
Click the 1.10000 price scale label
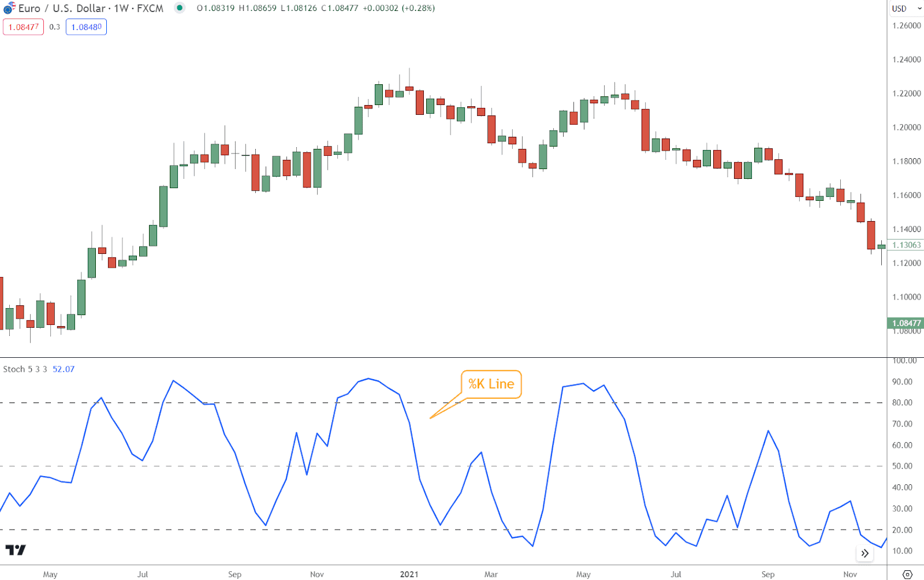click(907, 297)
